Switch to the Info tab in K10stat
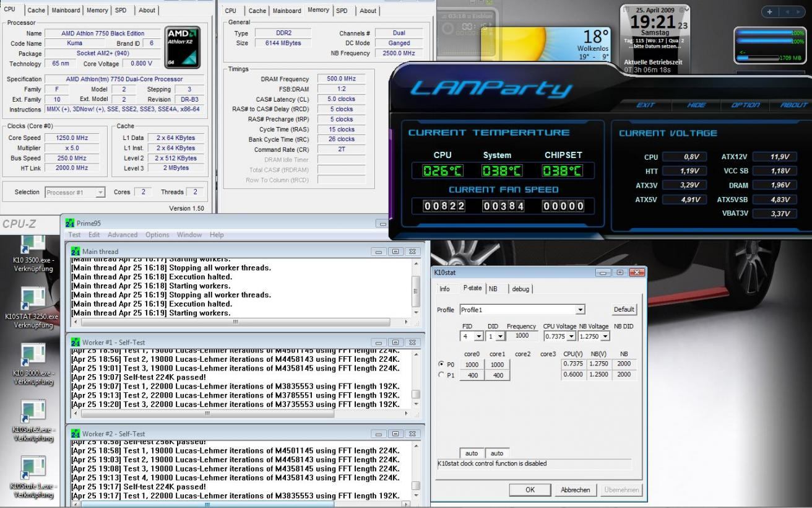The width and height of the screenshot is (812, 508). coord(444,289)
